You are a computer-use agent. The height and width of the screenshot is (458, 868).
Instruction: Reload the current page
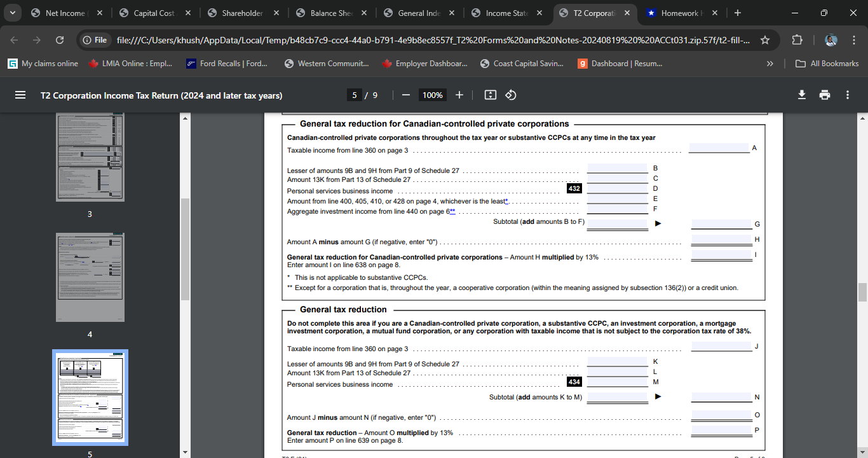(59, 39)
